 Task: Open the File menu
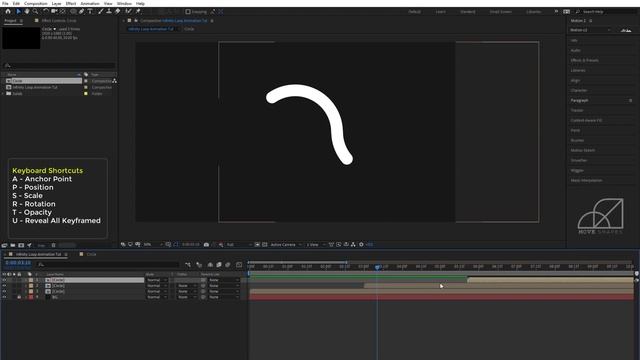tap(5, 3)
